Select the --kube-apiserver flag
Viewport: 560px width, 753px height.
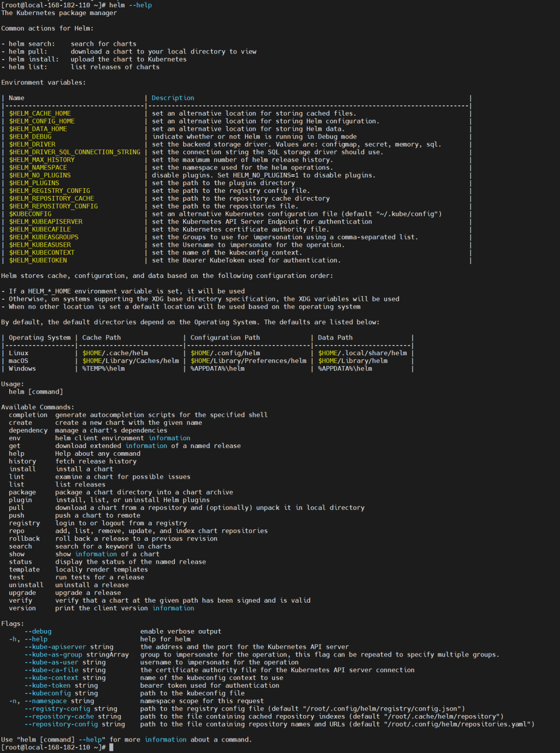[55, 647]
